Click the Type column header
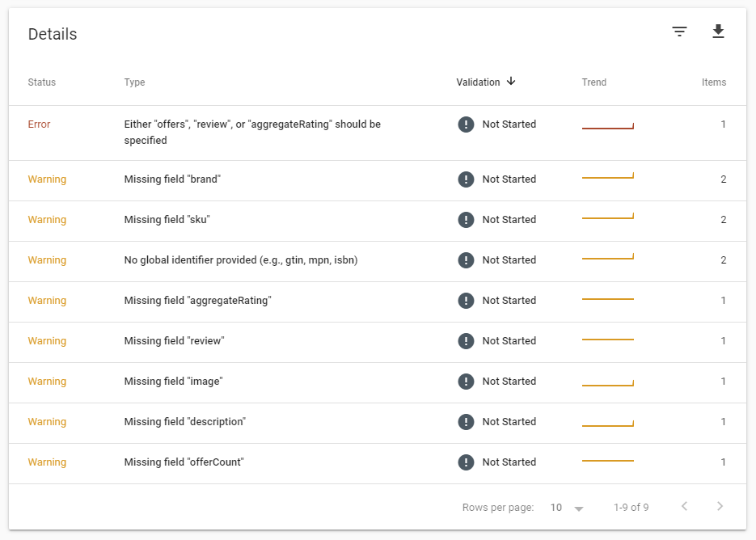756x540 pixels. pyautogui.click(x=135, y=82)
